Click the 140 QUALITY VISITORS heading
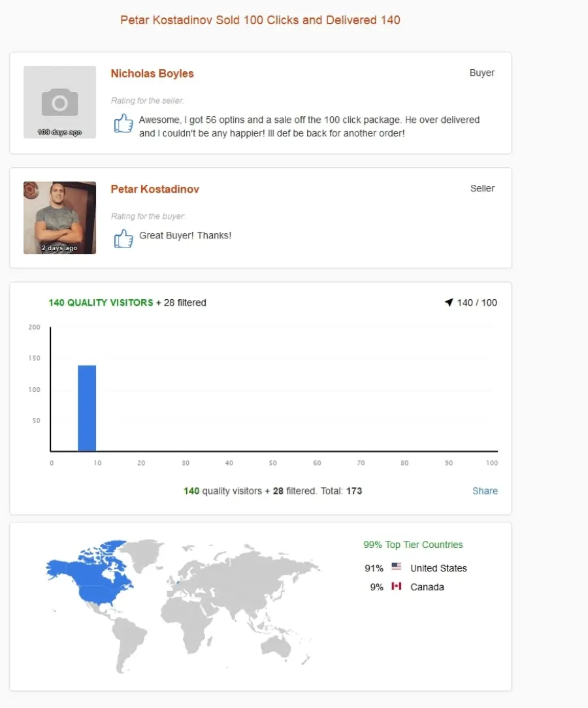 pyautogui.click(x=101, y=302)
